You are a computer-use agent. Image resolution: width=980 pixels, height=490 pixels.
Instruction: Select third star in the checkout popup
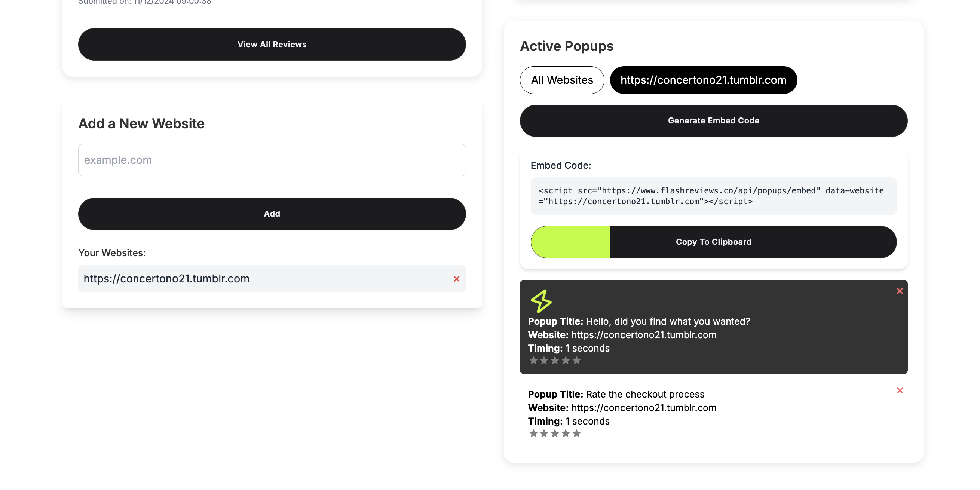click(x=555, y=433)
